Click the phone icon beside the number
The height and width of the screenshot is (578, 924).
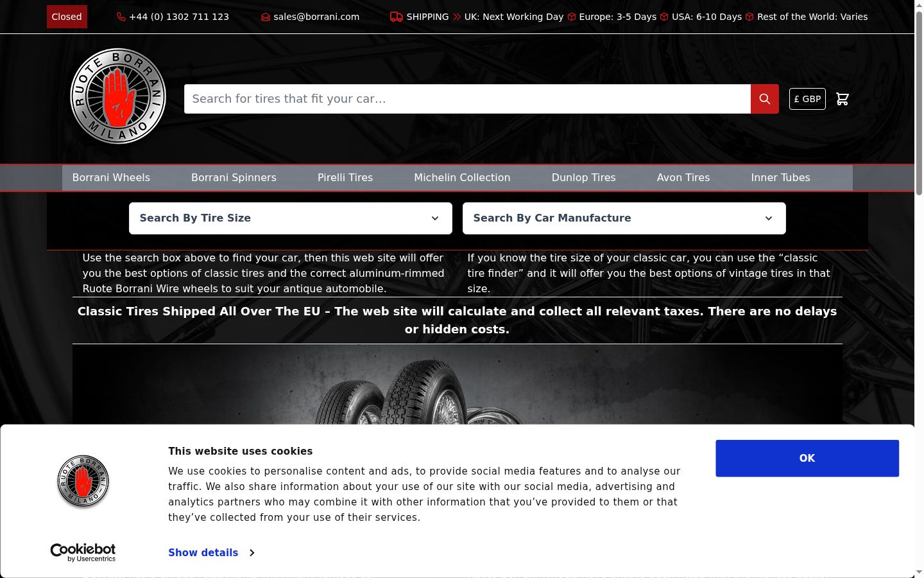[x=121, y=17]
